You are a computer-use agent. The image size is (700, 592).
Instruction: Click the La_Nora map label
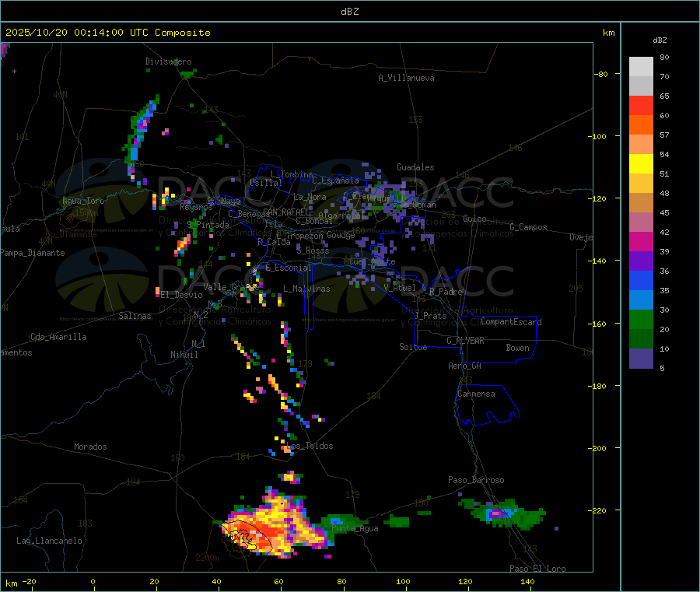[x=310, y=197]
